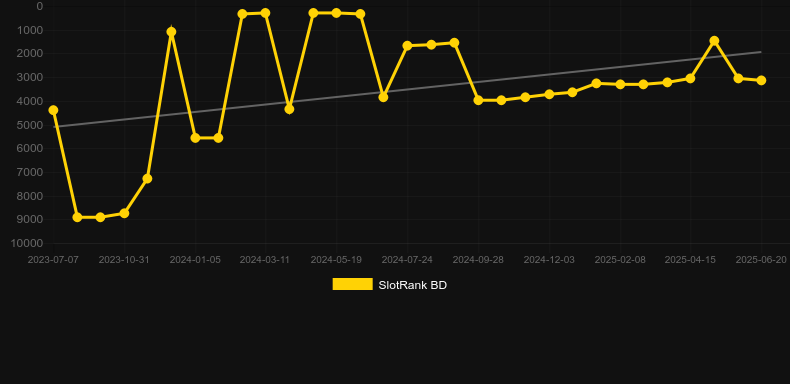Click the 5000 y-axis label
790x384 pixels.
(31, 125)
